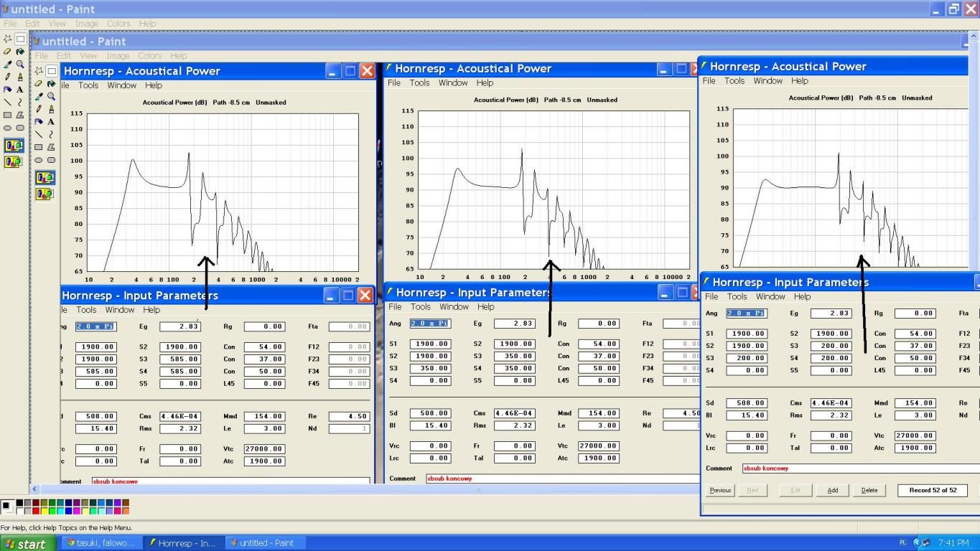980x551 pixels.
Task: Choose the Eraser tool in outer Paint toolbox
Action: pyautogui.click(x=8, y=52)
